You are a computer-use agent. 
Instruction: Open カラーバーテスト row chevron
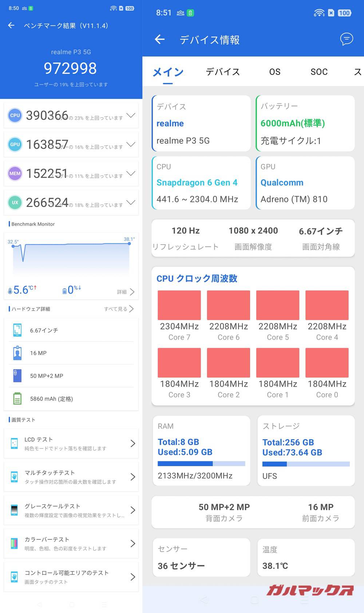(x=133, y=543)
